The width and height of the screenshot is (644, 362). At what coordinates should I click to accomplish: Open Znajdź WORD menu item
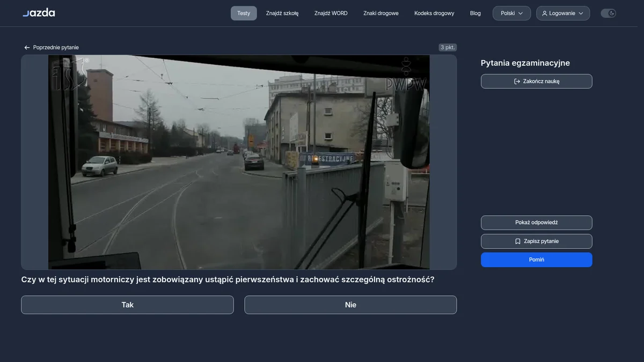click(331, 13)
